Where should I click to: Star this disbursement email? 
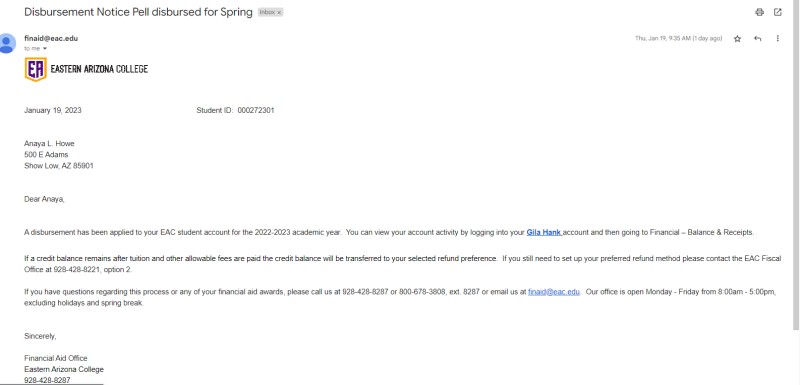(737, 38)
